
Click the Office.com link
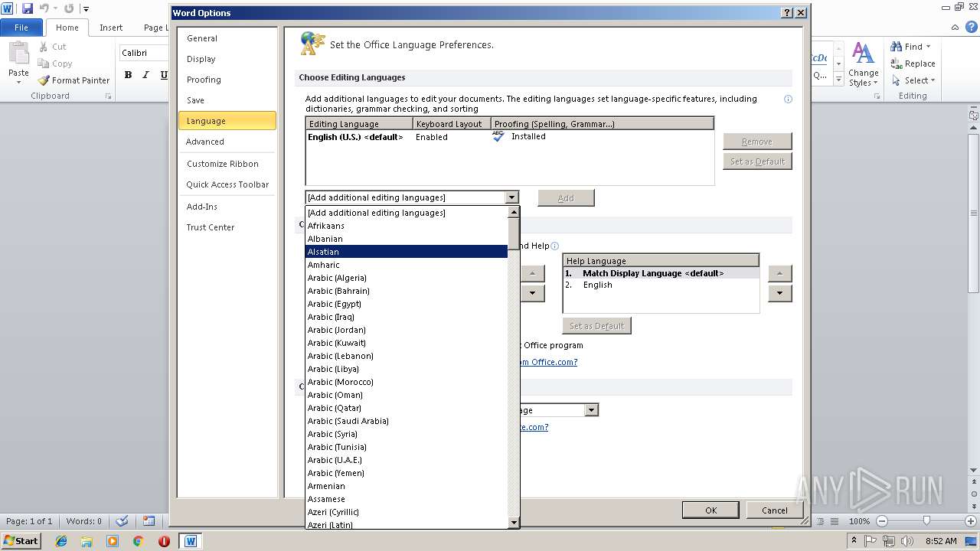pyautogui.click(x=548, y=362)
